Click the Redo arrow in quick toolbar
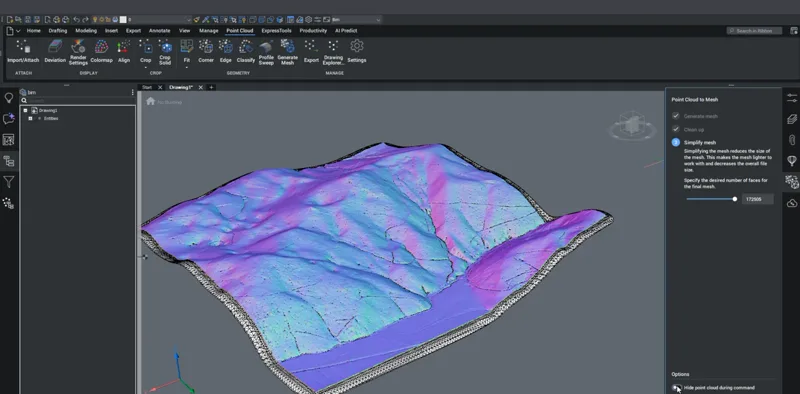 [x=85, y=20]
